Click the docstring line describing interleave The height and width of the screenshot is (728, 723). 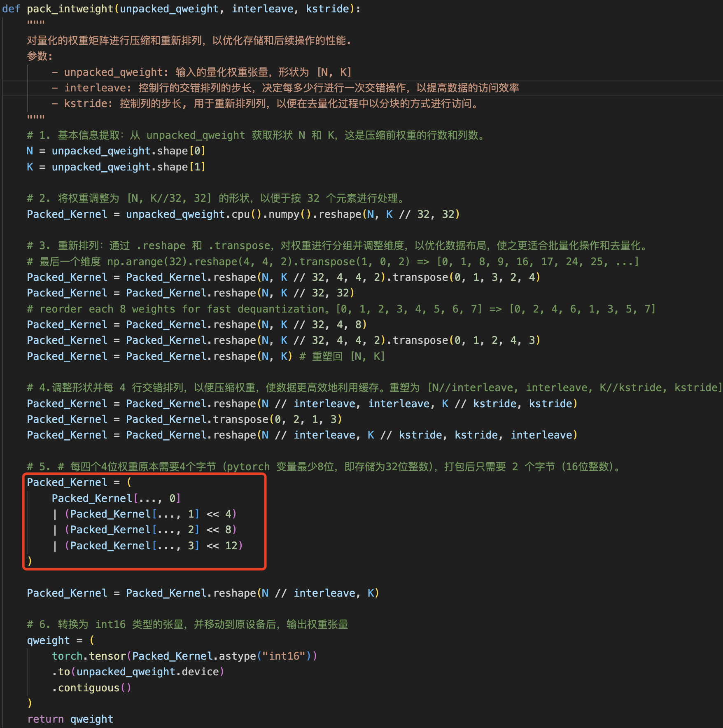(x=285, y=88)
